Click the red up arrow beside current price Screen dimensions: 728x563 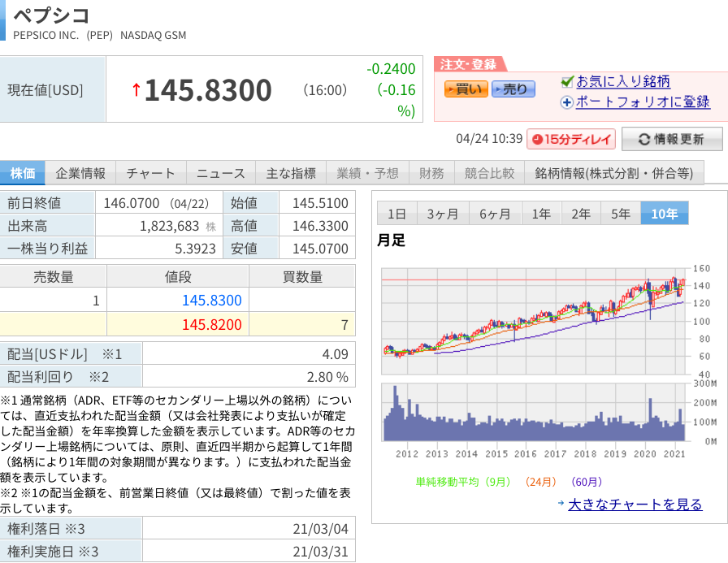[136, 89]
